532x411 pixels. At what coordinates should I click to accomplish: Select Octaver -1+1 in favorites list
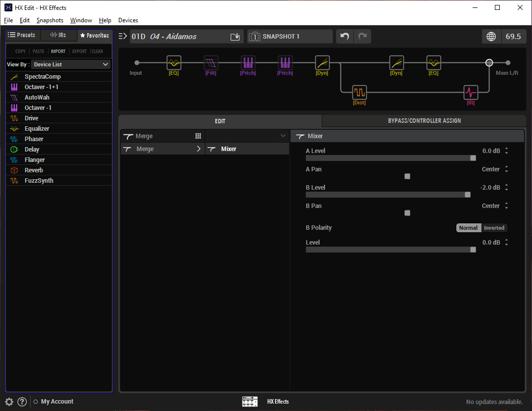tap(59, 87)
